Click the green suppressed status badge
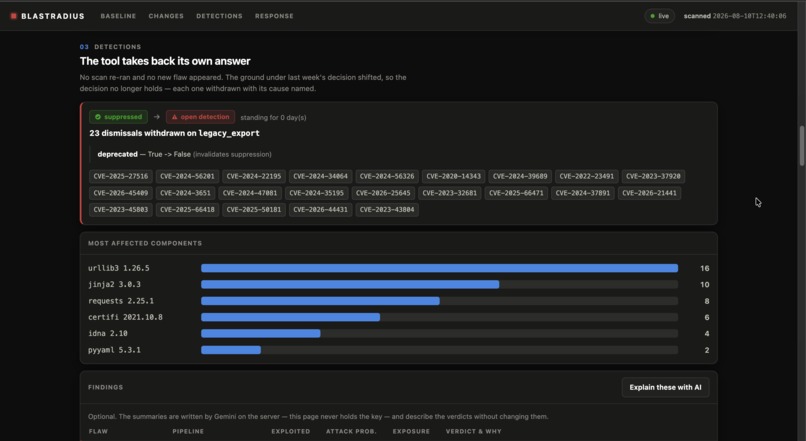The image size is (806, 441). (118, 117)
